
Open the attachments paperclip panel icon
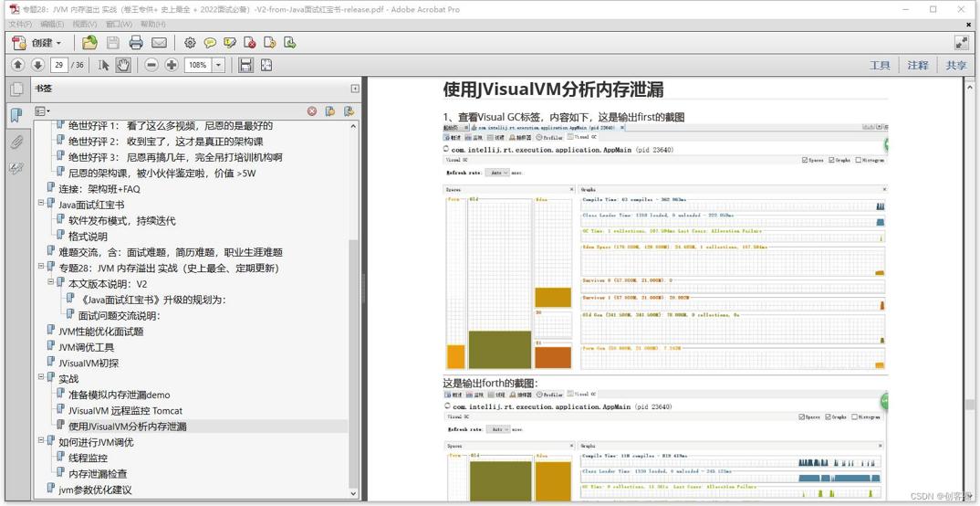16,142
